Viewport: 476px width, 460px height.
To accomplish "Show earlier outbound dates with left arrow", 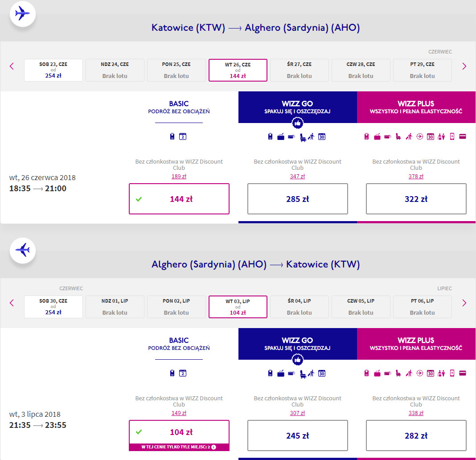I will tap(12, 66).
